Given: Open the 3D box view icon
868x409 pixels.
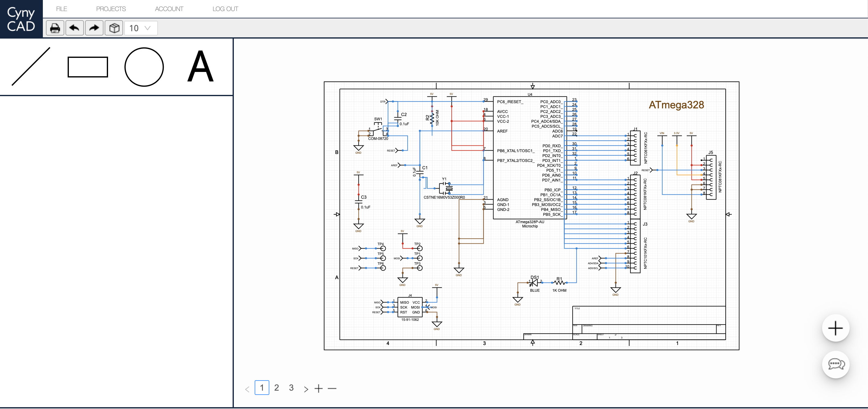Looking at the screenshot, I should tap(114, 28).
